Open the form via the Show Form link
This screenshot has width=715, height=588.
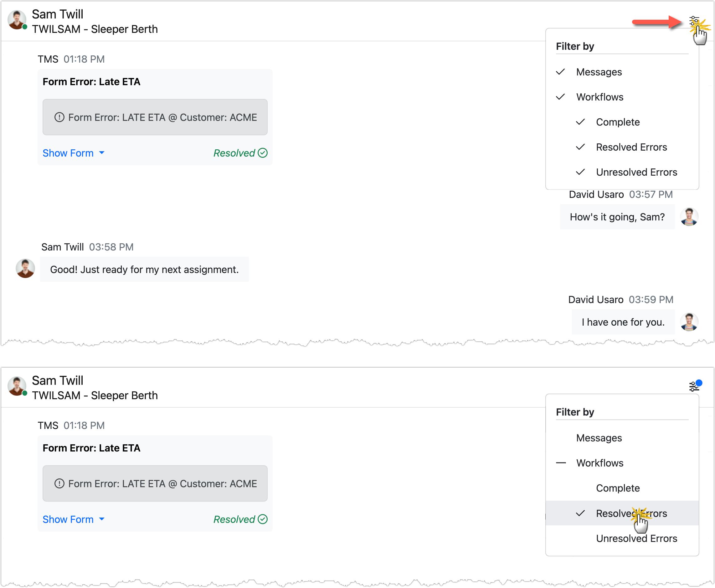click(69, 153)
